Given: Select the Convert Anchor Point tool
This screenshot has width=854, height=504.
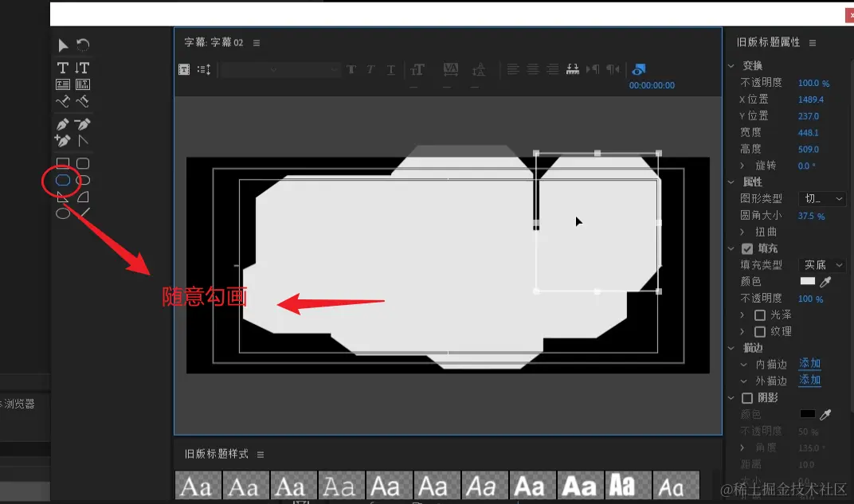Looking at the screenshot, I should tap(83, 140).
